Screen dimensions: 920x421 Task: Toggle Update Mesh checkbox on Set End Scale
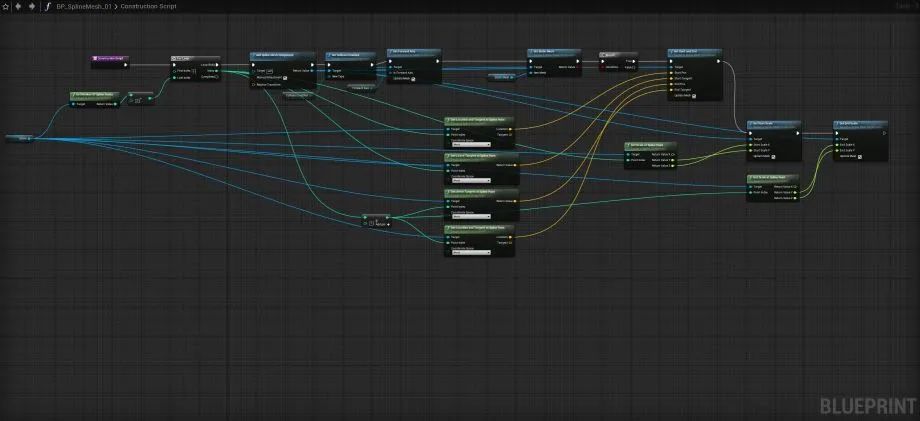[x=860, y=157]
